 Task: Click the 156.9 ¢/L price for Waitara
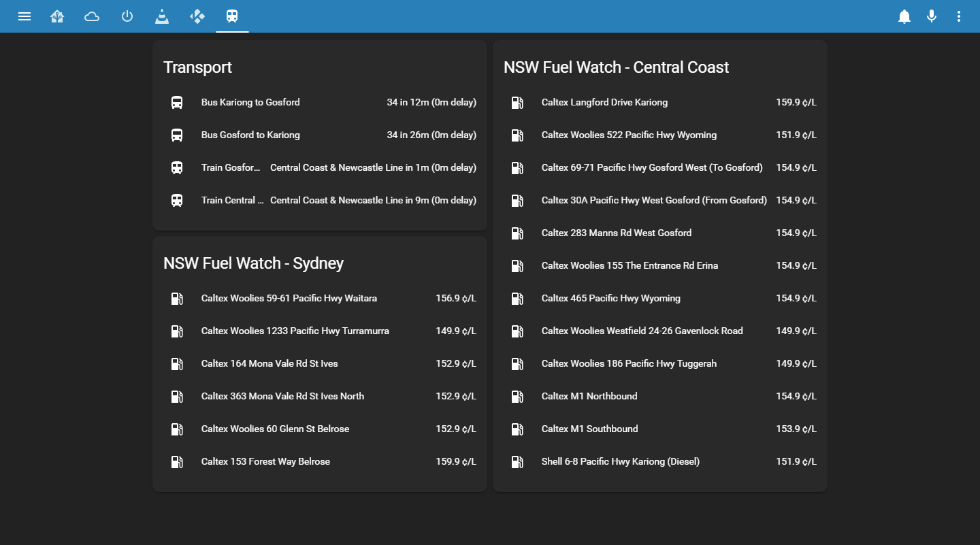pyautogui.click(x=456, y=299)
